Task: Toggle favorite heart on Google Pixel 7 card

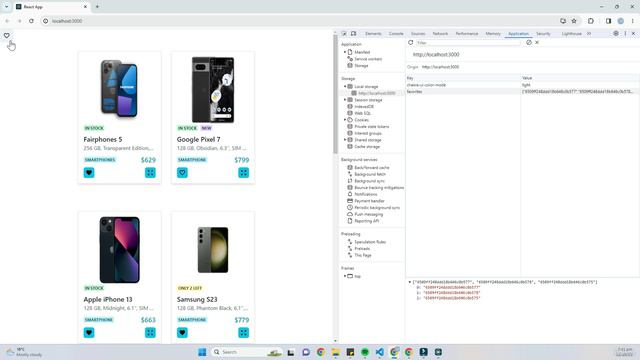Action: pyautogui.click(x=182, y=173)
